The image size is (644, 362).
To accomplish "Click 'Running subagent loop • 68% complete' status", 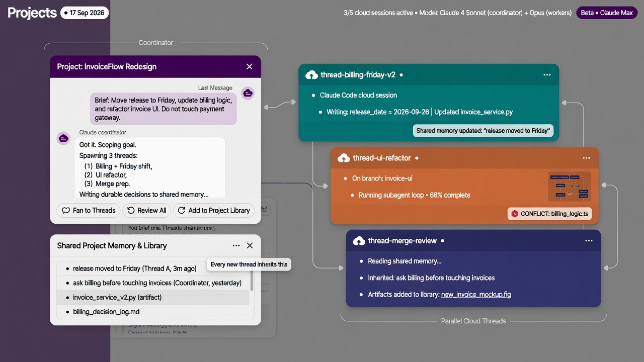I will tap(415, 195).
